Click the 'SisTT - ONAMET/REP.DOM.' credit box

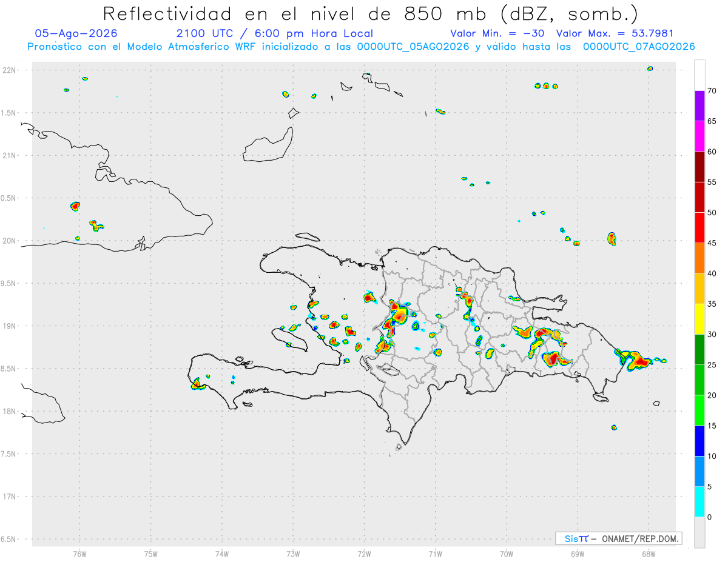[x=618, y=538]
